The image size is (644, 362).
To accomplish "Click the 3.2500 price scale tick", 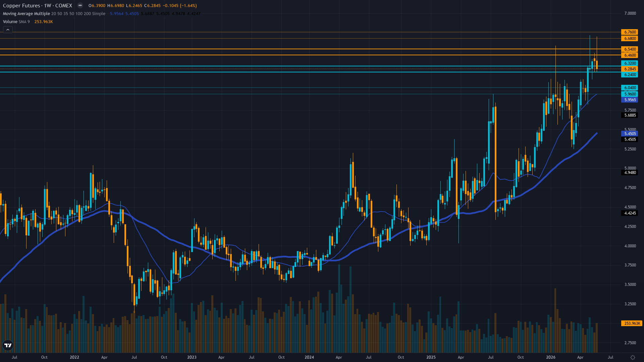I will click(630, 304).
